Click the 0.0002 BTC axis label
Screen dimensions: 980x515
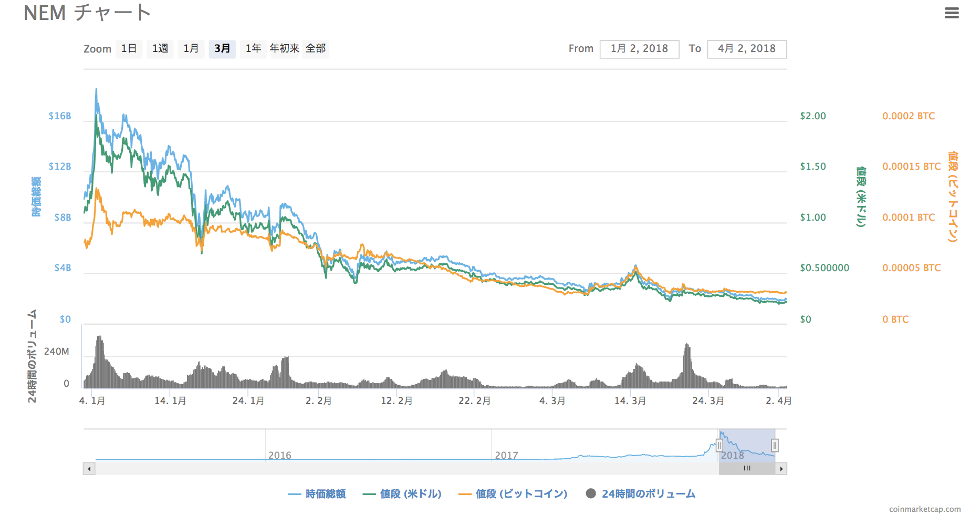[x=909, y=116]
